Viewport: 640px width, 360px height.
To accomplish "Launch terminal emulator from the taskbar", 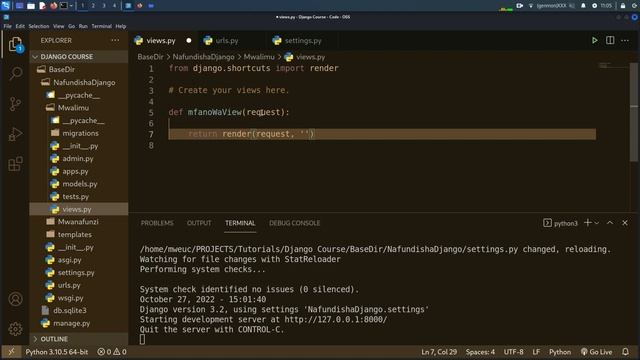I will (x=64, y=6).
